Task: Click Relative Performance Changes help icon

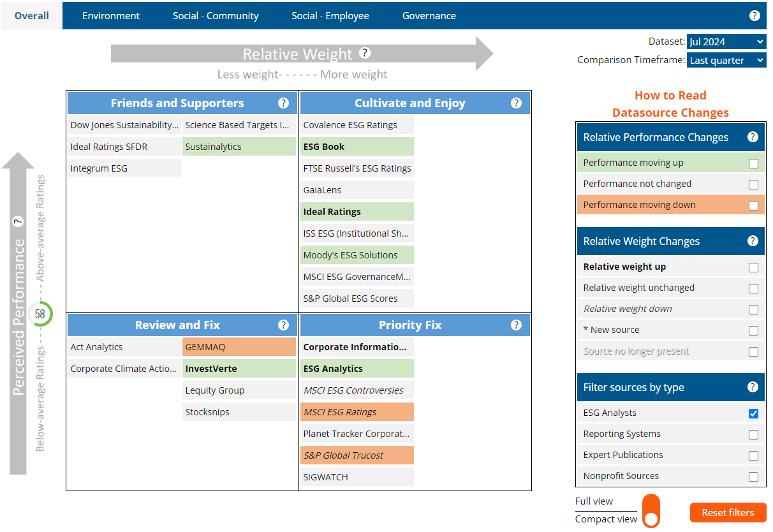Action: pos(753,137)
